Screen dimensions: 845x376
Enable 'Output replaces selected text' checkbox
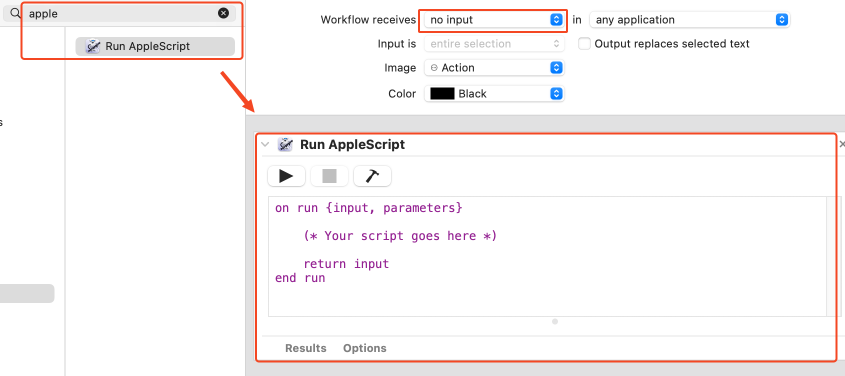click(584, 44)
